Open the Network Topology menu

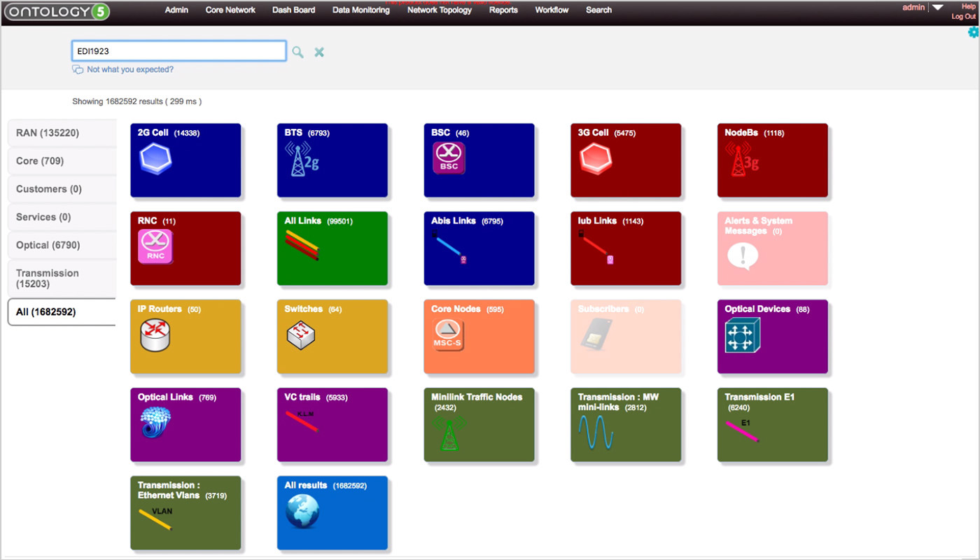click(x=440, y=10)
